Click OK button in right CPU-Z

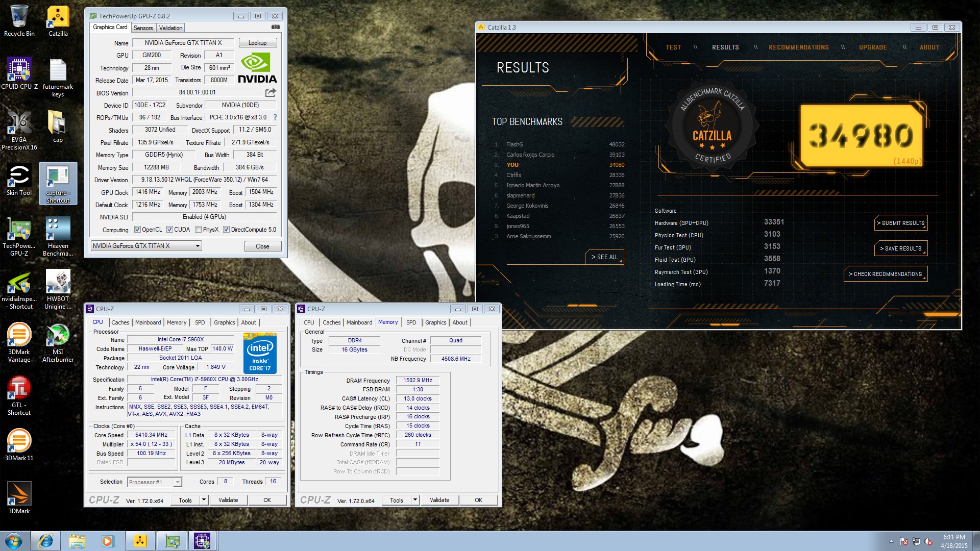[x=478, y=500]
